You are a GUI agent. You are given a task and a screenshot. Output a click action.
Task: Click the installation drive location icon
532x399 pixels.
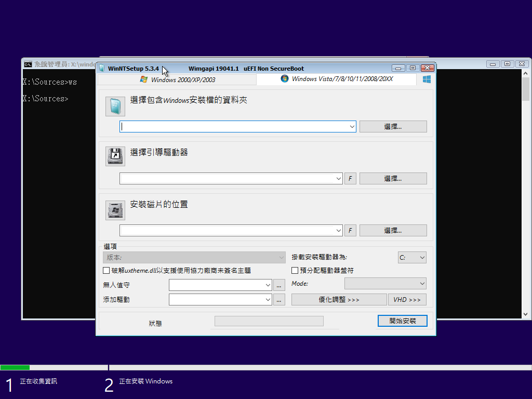[115, 210]
